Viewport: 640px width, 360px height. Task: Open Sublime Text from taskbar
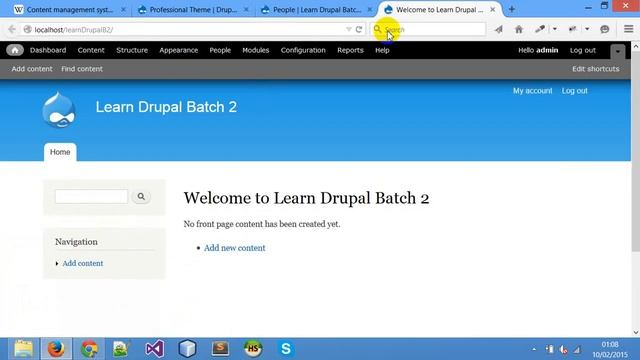coord(220,349)
